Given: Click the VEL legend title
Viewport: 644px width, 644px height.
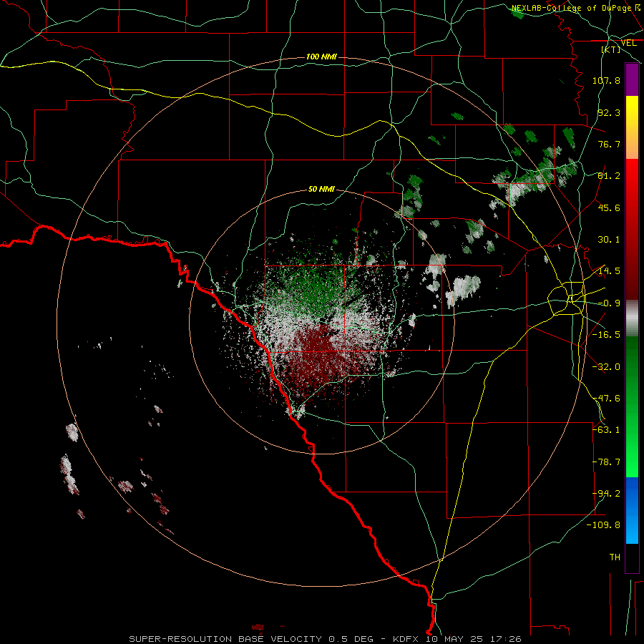Looking at the screenshot, I should [628, 43].
